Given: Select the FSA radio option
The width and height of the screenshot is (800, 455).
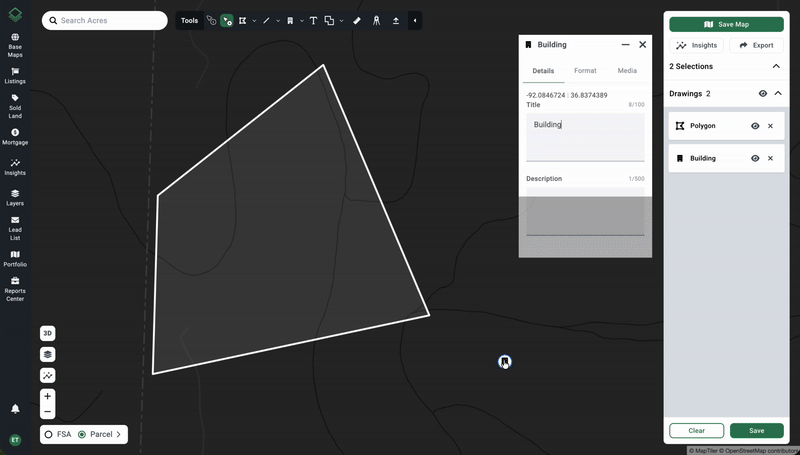Looking at the screenshot, I should tap(49, 434).
